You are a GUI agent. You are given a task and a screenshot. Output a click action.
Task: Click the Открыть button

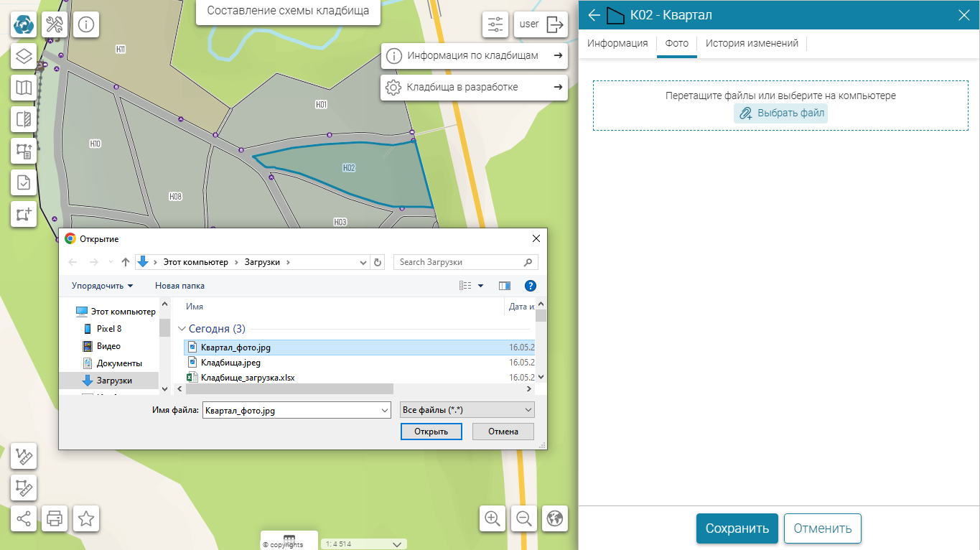pos(431,432)
